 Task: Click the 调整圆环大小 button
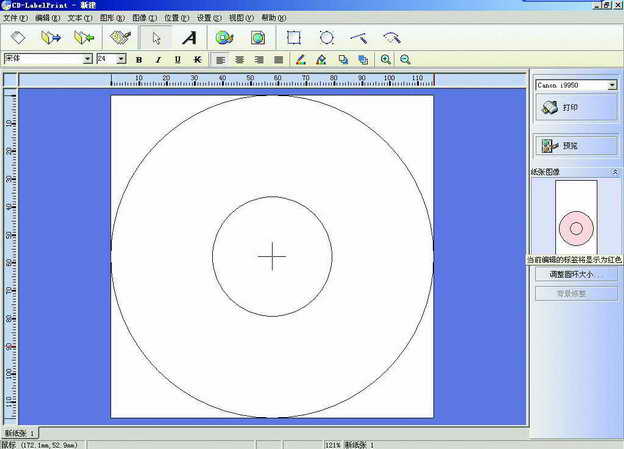coord(574,274)
